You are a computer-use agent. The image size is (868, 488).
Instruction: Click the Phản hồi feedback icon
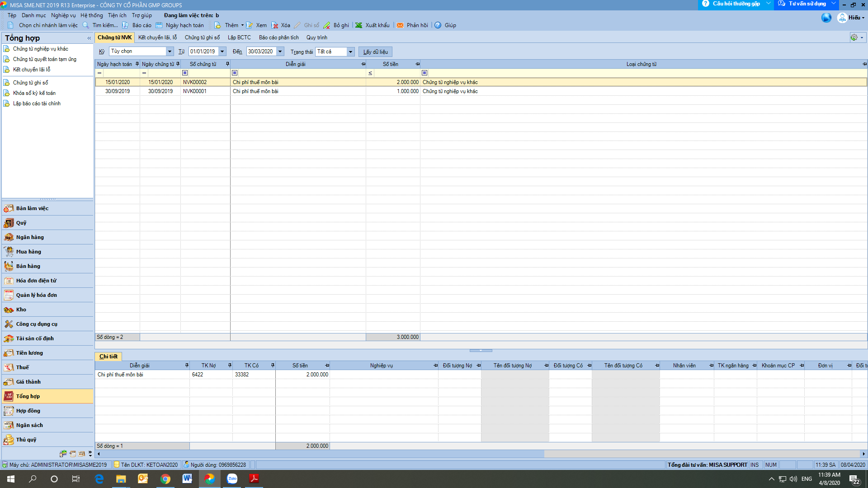coord(400,25)
